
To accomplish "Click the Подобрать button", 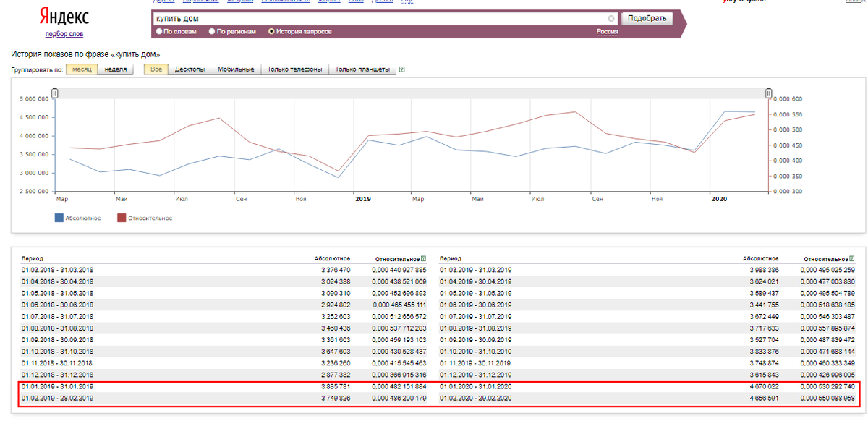I will (x=647, y=18).
